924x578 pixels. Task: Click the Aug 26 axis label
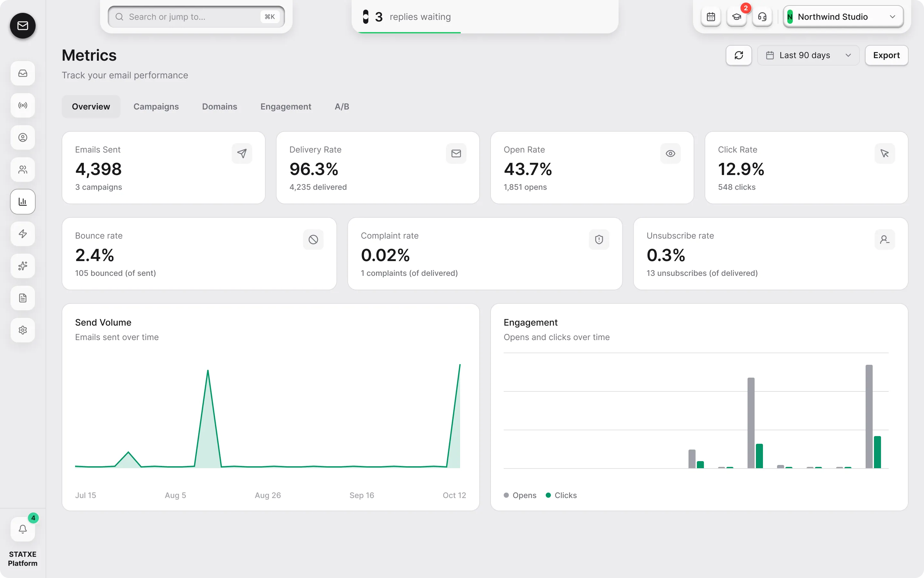point(268,495)
